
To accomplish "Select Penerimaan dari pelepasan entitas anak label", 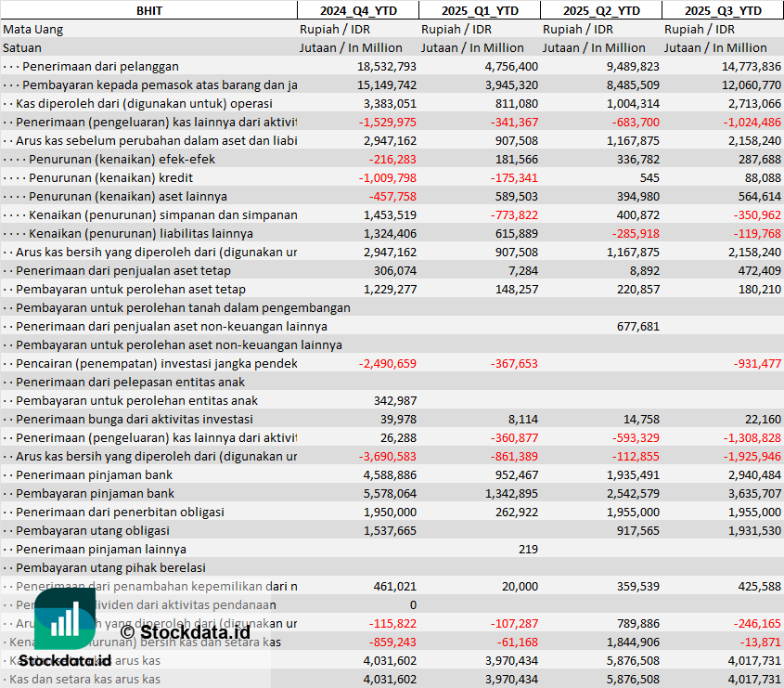I will (x=130, y=382).
